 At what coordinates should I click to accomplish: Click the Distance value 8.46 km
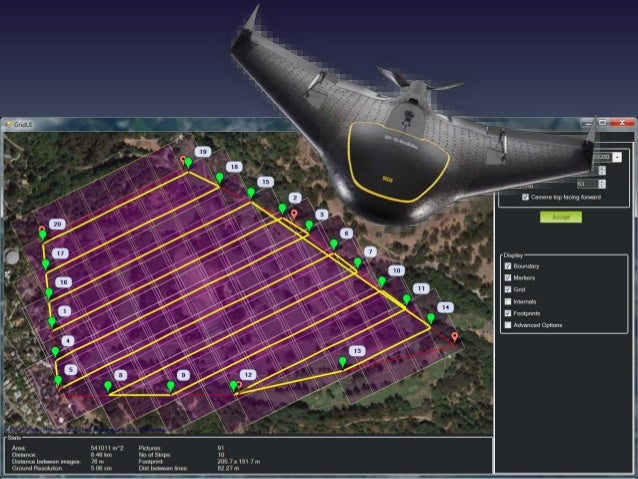tap(101, 455)
